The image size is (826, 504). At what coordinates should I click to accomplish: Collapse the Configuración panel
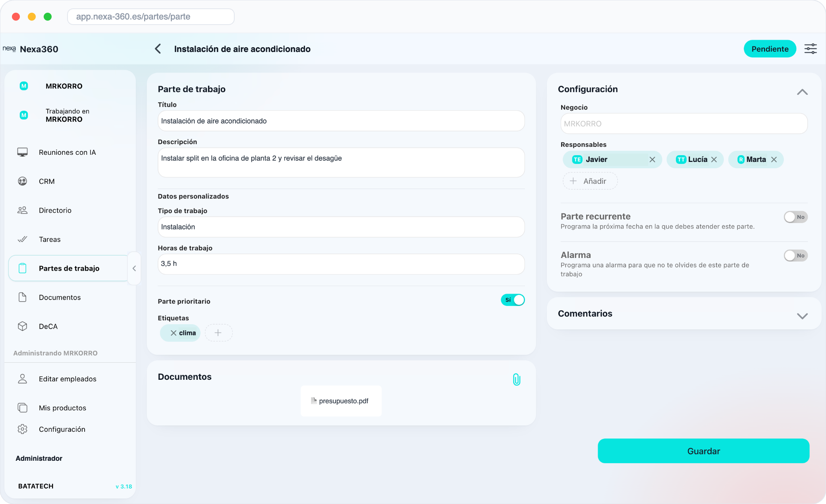coord(802,92)
